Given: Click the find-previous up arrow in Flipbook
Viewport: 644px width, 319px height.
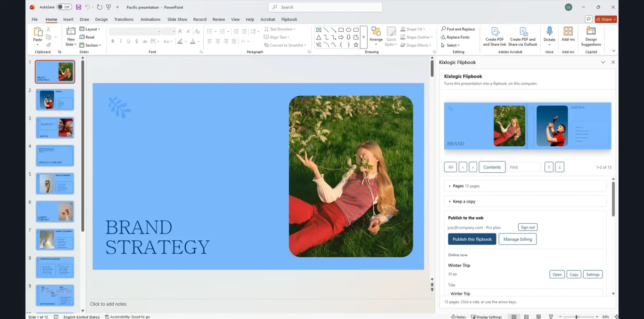Looking at the screenshot, I should point(549,167).
